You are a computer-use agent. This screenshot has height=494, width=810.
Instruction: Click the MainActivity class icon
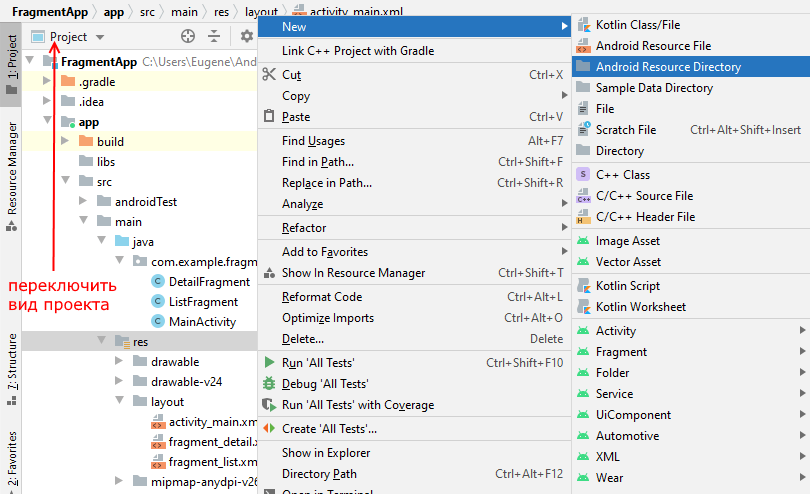157,322
